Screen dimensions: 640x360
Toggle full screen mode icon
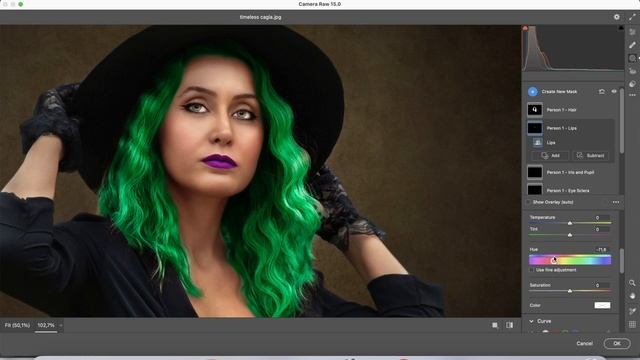(632, 17)
